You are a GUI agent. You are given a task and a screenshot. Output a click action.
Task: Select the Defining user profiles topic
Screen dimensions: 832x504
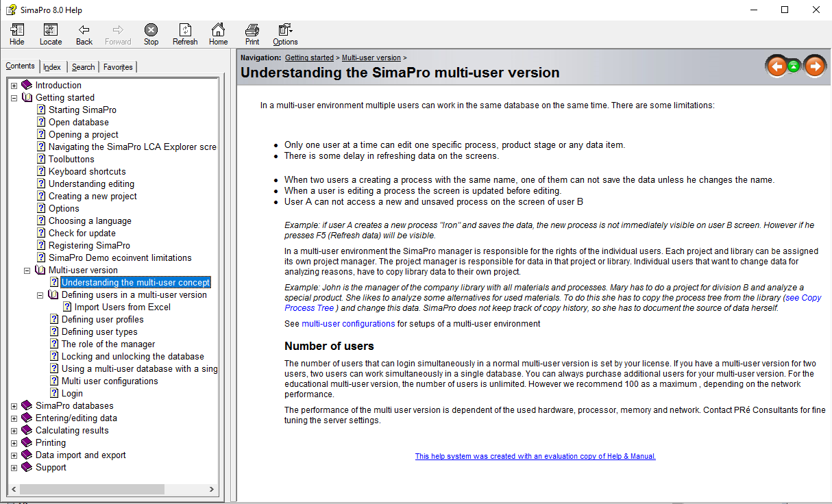[x=103, y=320]
